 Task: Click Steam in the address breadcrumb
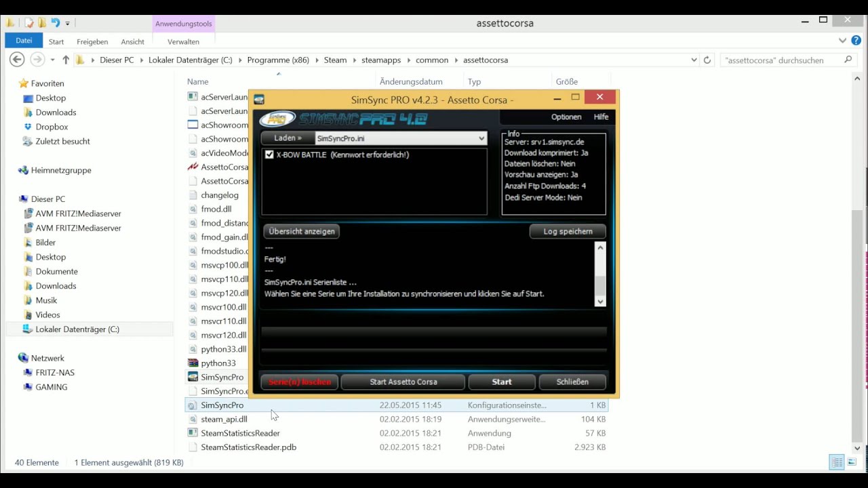coord(335,60)
